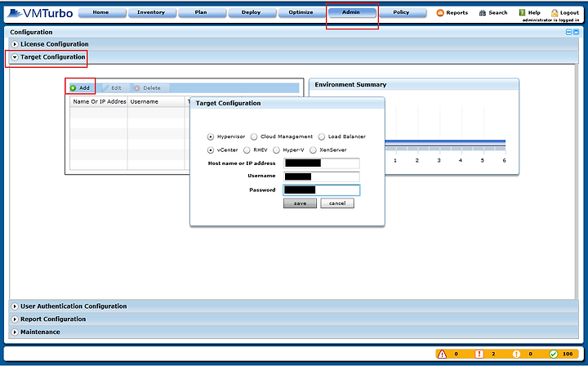This screenshot has height=366, width=588.
Task: Click the Name Or IP Address column header
Action: click(99, 101)
